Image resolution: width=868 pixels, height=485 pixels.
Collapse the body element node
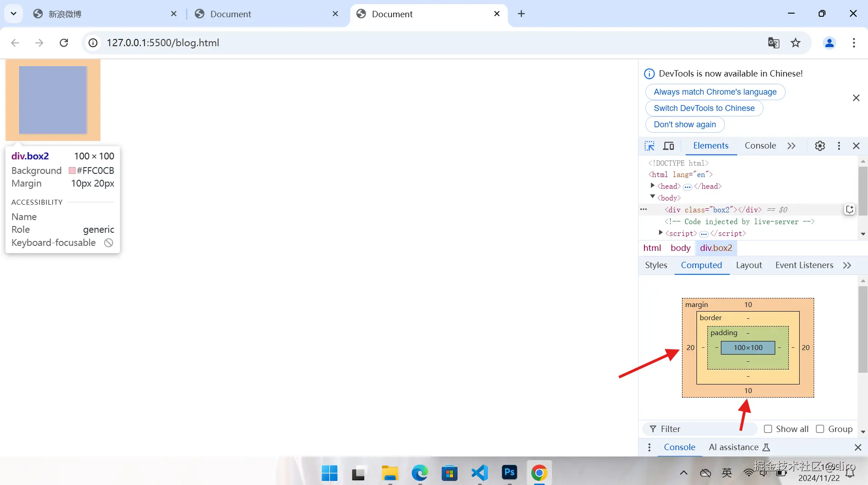[652, 197]
